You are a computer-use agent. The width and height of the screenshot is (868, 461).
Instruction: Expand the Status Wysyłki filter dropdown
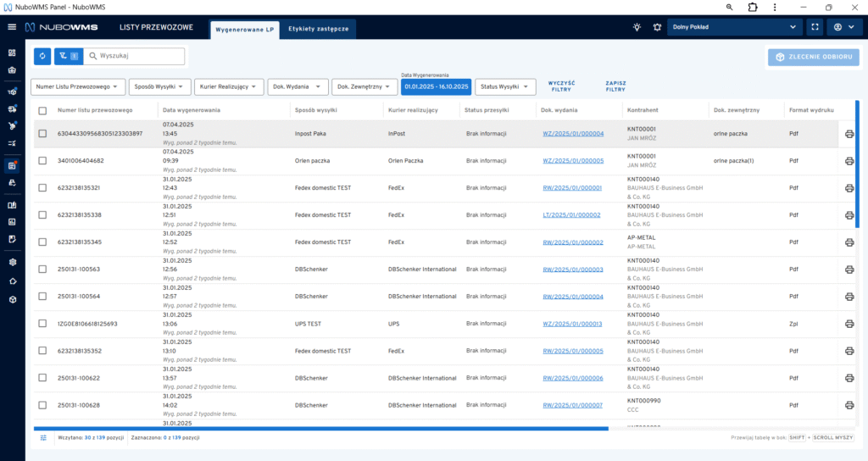point(505,86)
